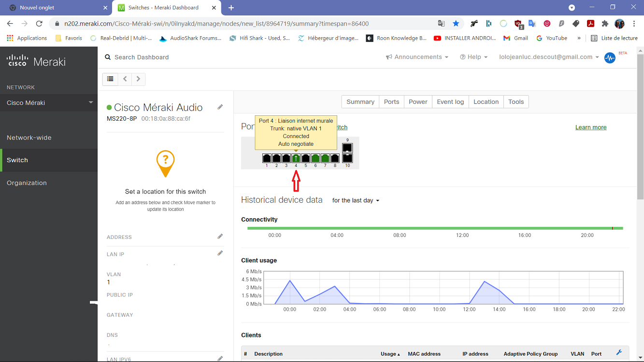This screenshot has width=644, height=362.
Task: Go to previous switch arrow
Action: [125, 79]
